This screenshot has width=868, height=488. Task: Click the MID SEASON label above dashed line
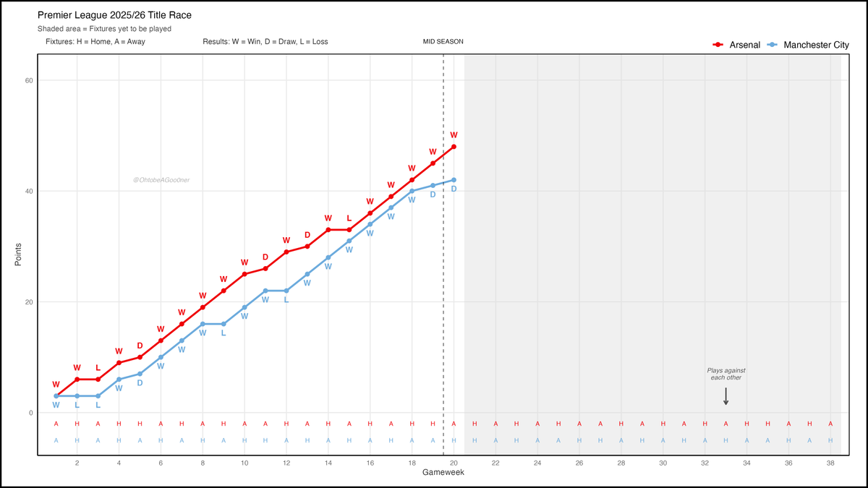point(443,42)
